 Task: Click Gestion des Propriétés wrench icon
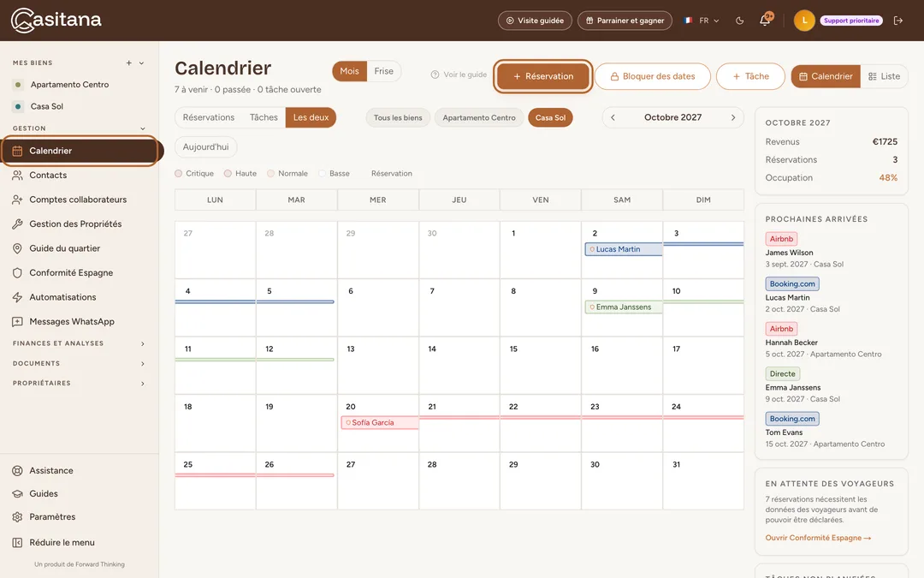[x=17, y=224]
